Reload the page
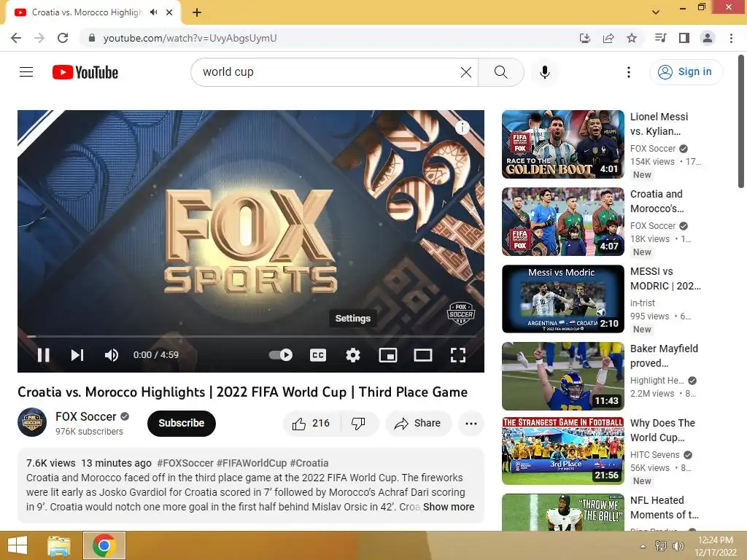Image resolution: width=747 pixels, height=560 pixels. coord(63,38)
